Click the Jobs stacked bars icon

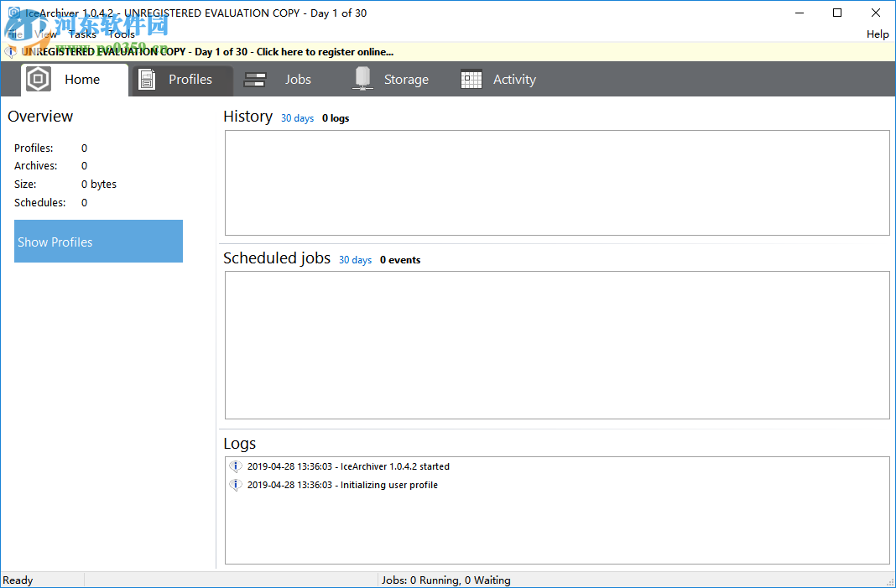254,80
